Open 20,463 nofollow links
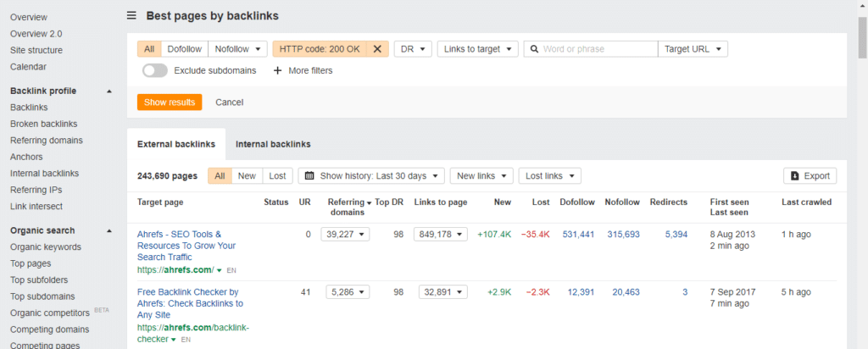 click(x=626, y=292)
